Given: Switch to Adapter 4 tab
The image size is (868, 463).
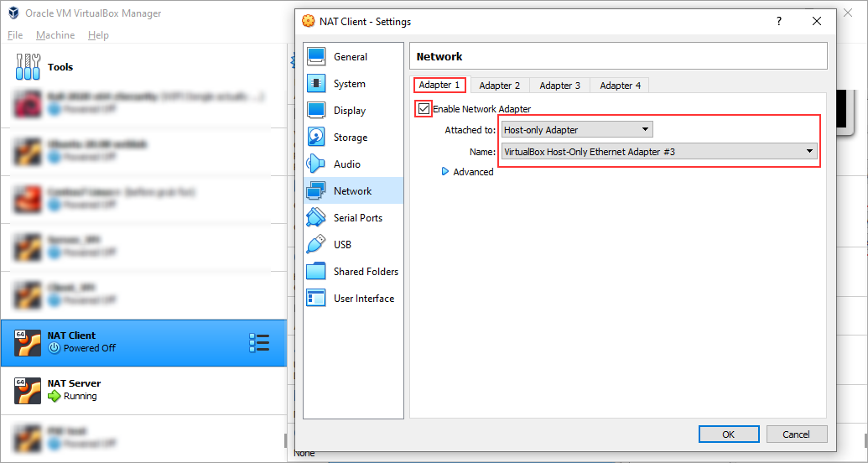Looking at the screenshot, I should pos(620,86).
